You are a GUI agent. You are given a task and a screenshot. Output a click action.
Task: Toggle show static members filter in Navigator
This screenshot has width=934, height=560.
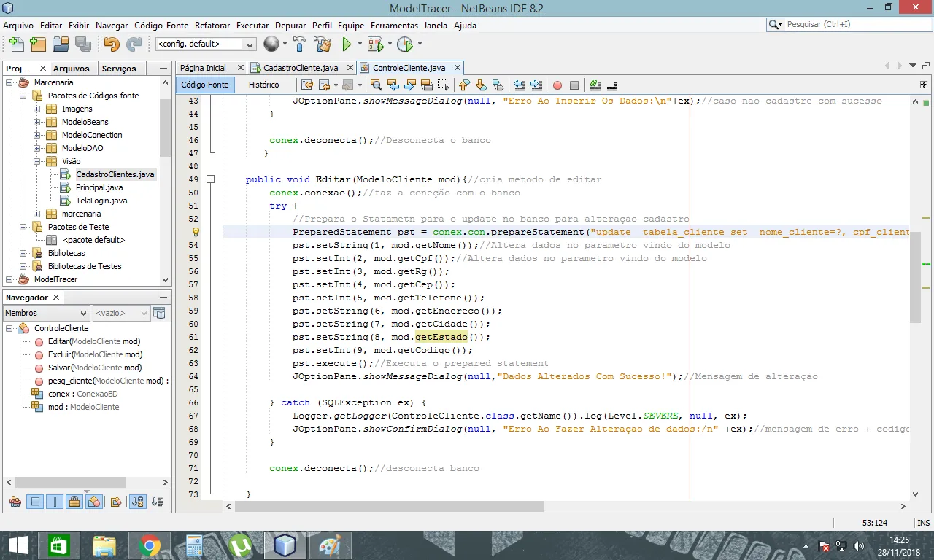(x=55, y=502)
